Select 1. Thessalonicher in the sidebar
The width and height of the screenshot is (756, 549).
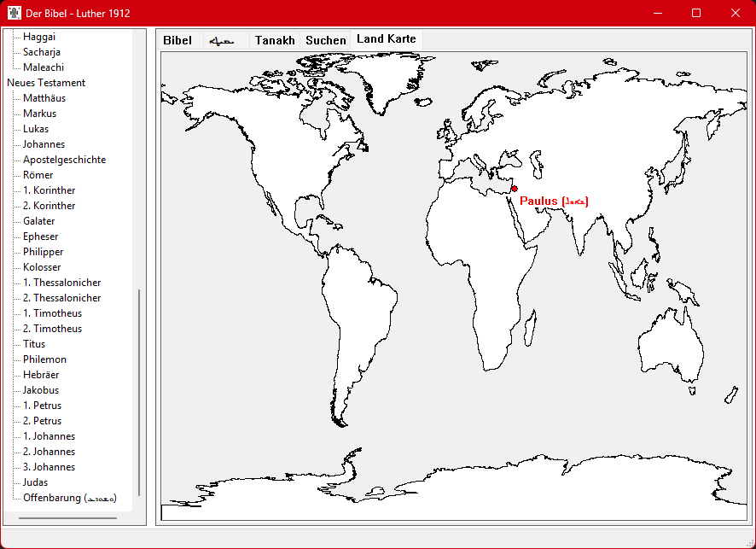click(x=61, y=283)
